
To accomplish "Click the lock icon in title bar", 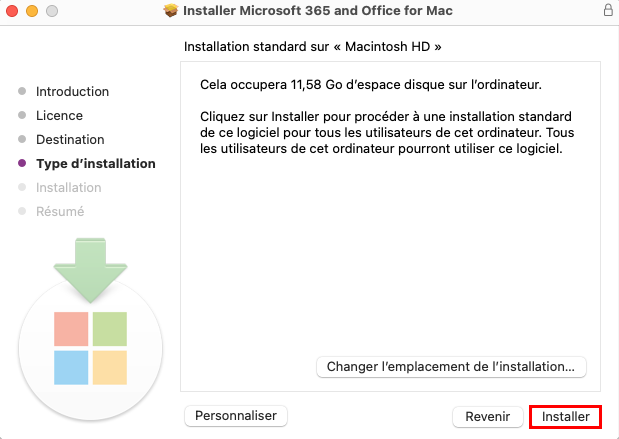I will pos(608,11).
